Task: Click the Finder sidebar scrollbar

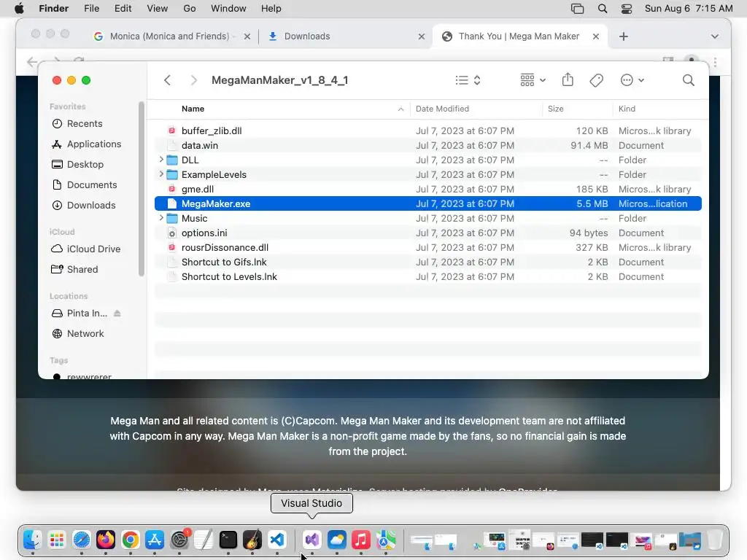Action: (141, 189)
